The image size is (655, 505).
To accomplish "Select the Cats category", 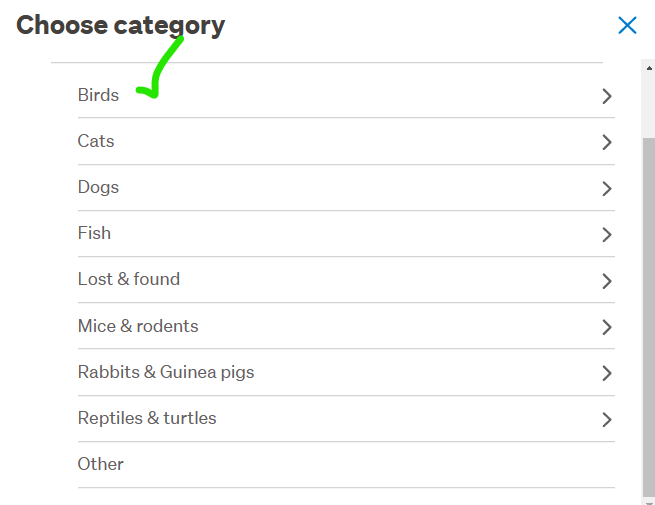I will tap(96, 141).
